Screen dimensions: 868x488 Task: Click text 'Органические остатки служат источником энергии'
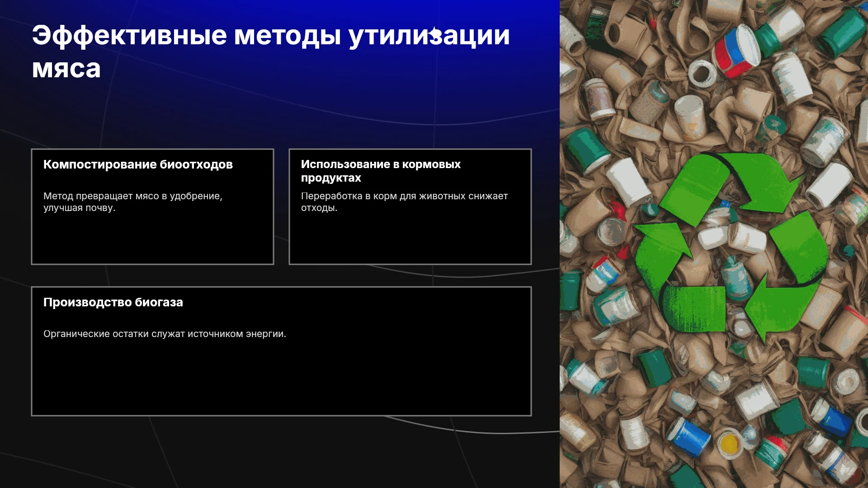[164, 334]
